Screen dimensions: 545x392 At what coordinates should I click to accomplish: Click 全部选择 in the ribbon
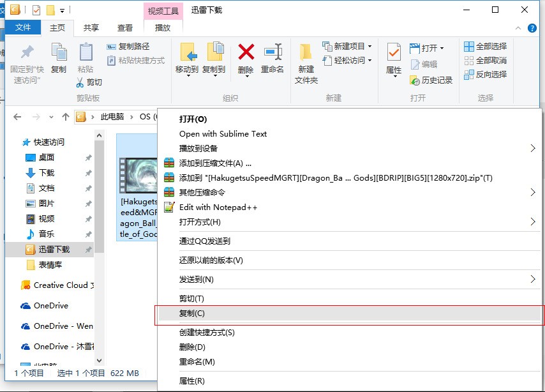485,46
